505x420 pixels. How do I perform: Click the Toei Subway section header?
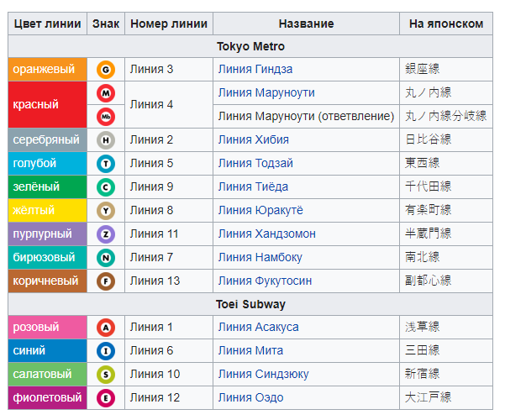coord(250,304)
